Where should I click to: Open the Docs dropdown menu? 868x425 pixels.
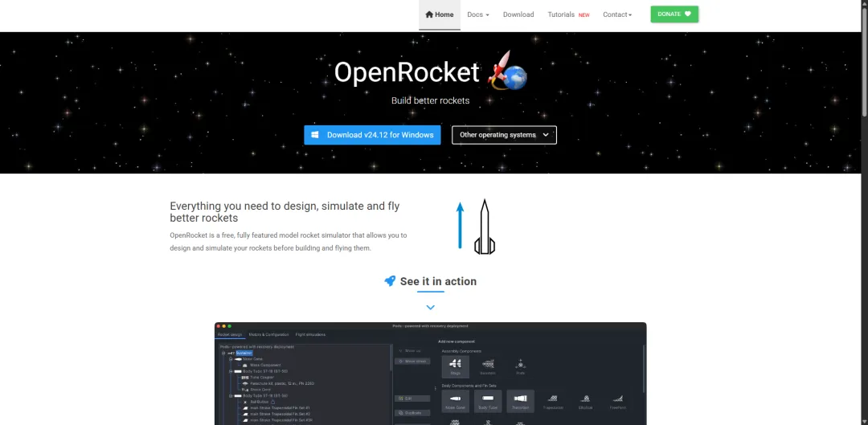click(x=478, y=14)
